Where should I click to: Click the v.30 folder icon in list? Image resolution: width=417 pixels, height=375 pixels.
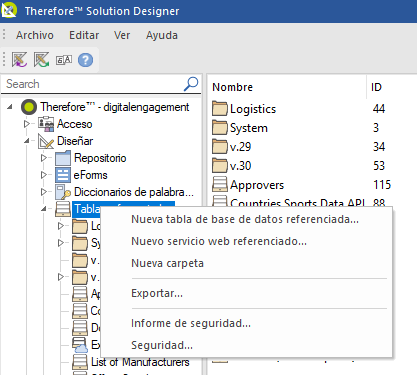point(220,166)
